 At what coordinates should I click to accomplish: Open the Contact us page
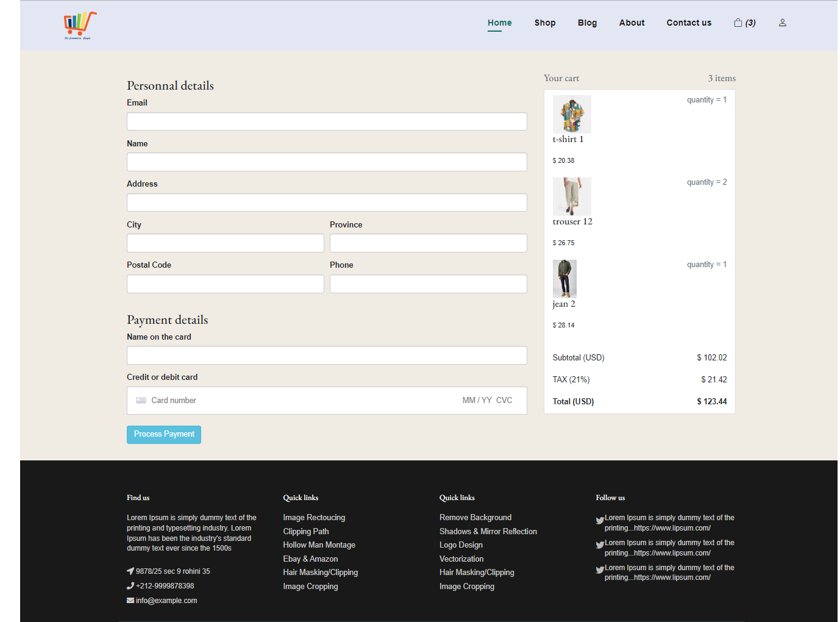[688, 23]
